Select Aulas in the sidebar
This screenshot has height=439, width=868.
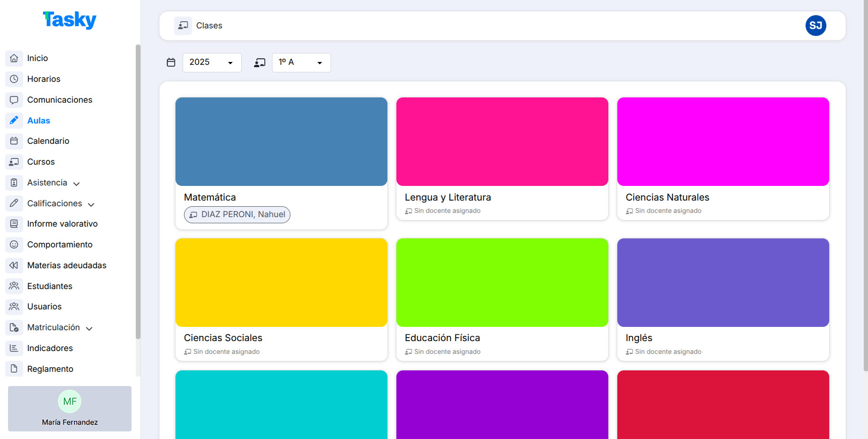click(39, 121)
